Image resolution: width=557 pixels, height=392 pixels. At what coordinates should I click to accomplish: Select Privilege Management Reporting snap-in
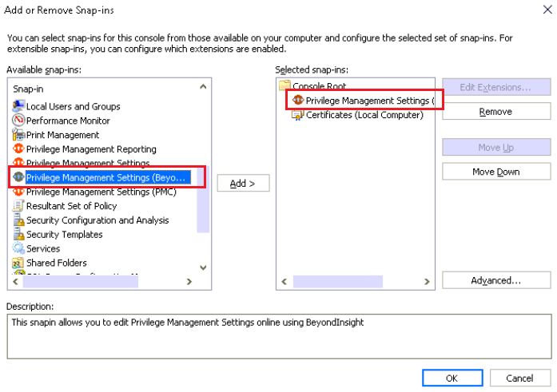pos(91,149)
